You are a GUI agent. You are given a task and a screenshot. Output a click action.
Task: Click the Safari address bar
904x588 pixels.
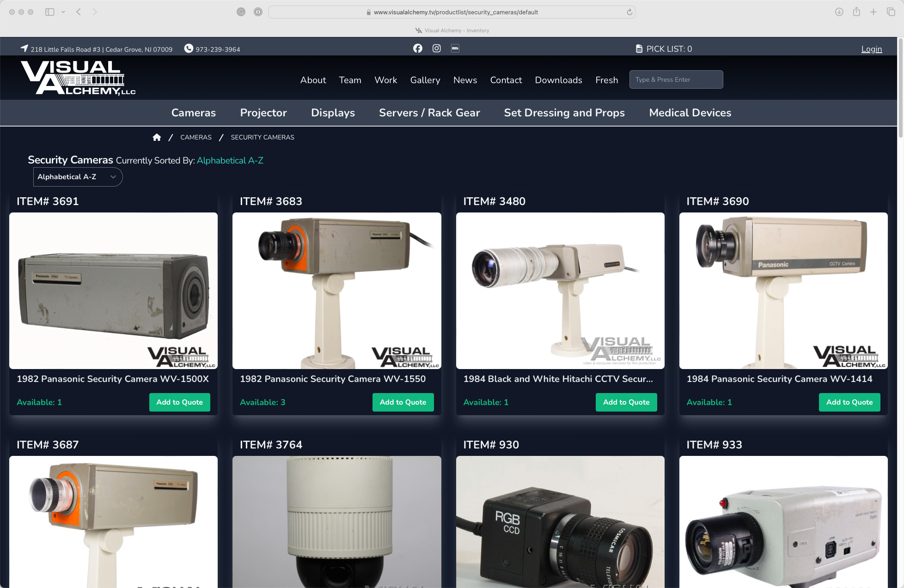(452, 12)
